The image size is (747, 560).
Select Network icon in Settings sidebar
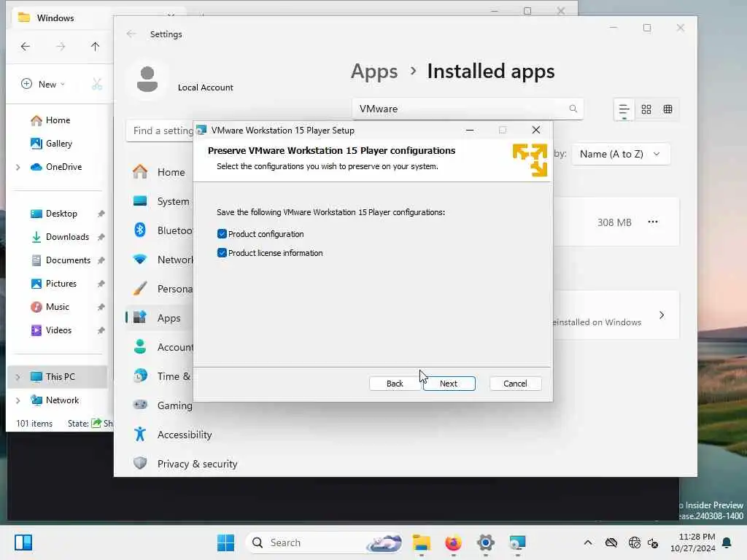point(139,260)
